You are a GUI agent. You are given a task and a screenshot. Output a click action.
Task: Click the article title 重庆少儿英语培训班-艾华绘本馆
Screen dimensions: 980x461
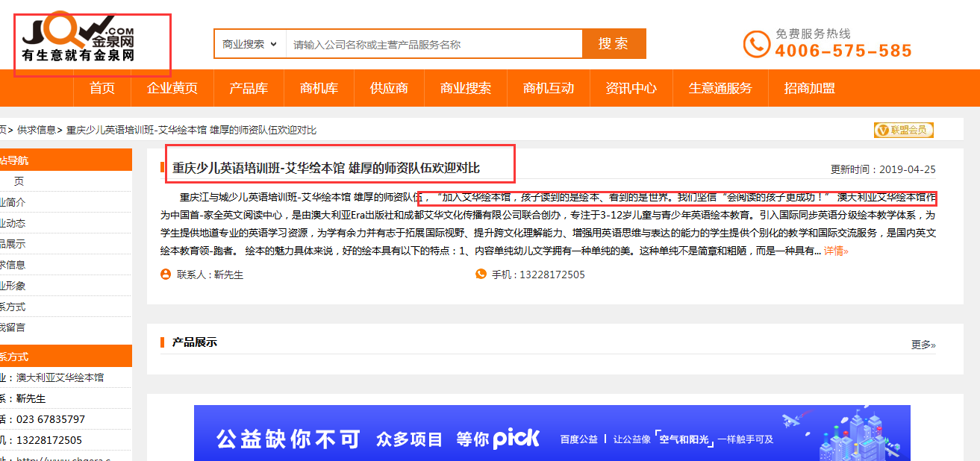coord(326,168)
